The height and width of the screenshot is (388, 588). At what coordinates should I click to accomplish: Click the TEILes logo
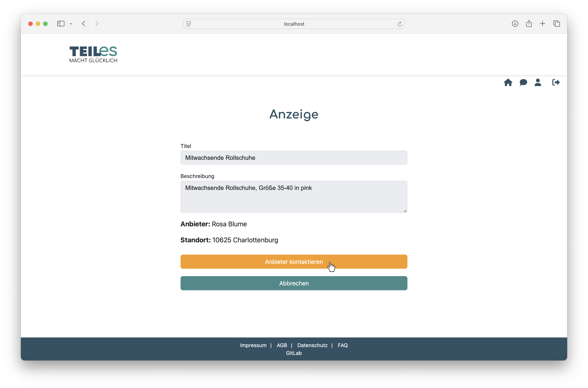tap(93, 54)
